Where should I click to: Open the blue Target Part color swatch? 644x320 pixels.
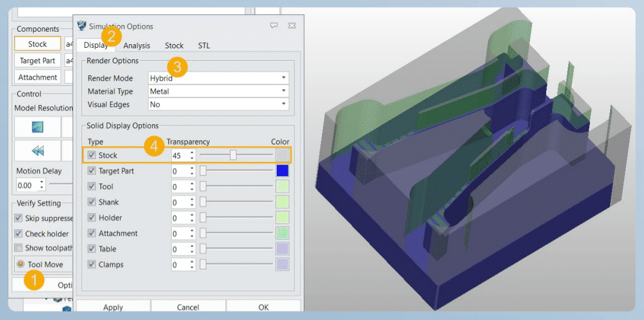coord(282,171)
